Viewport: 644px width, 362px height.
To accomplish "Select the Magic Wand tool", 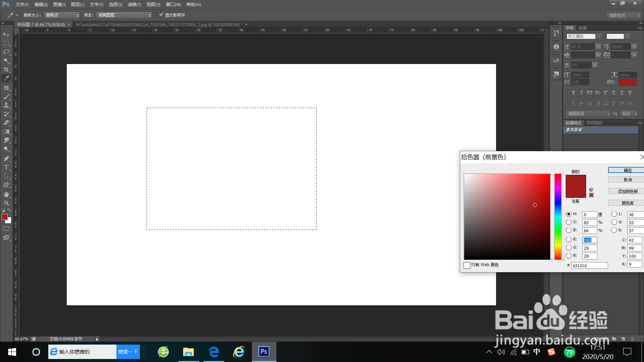I will point(6,61).
